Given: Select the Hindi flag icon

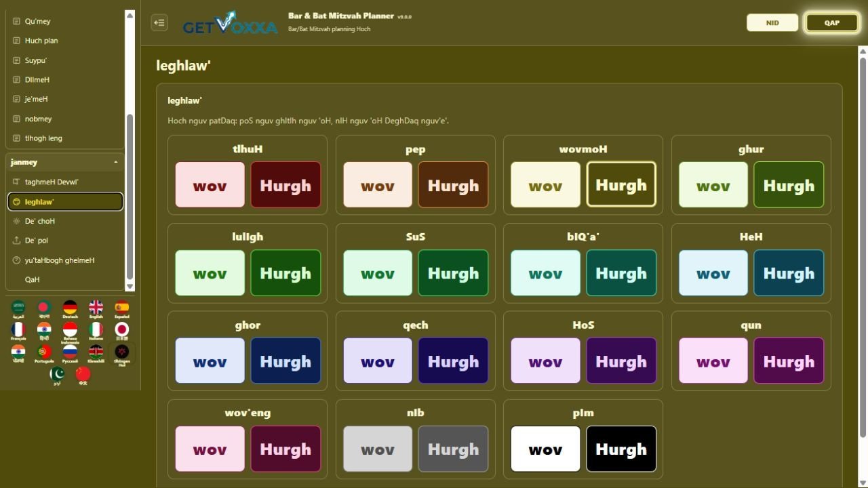Looking at the screenshot, I should click(44, 331).
